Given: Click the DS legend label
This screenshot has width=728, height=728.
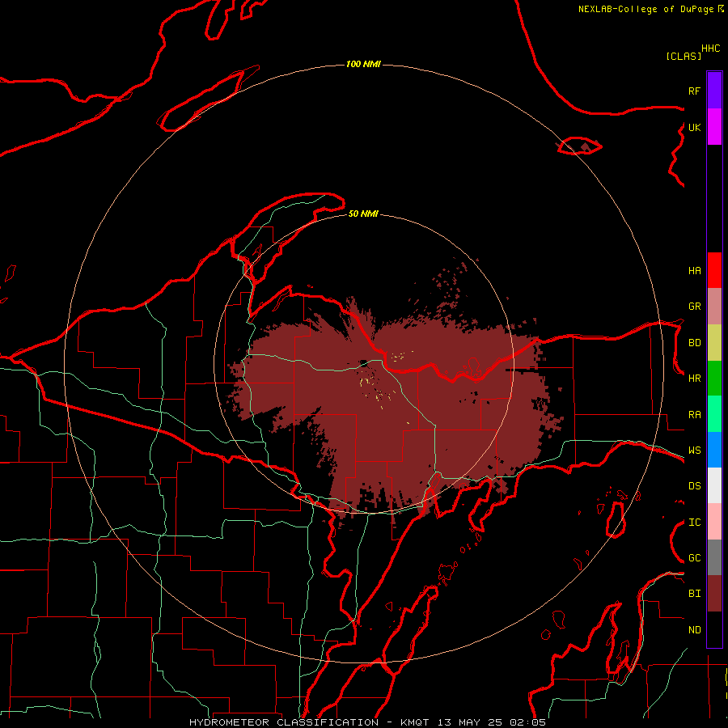Looking at the screenshot, I should tap(695, 485).
